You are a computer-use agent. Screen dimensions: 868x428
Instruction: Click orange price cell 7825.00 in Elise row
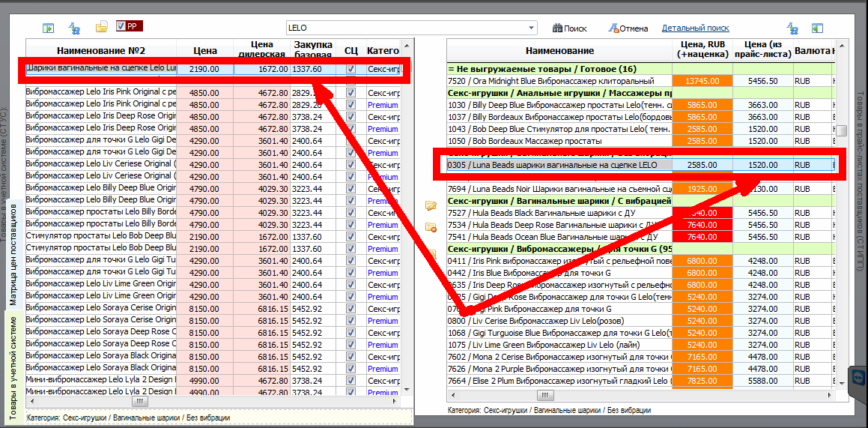(x=702, y=380)
